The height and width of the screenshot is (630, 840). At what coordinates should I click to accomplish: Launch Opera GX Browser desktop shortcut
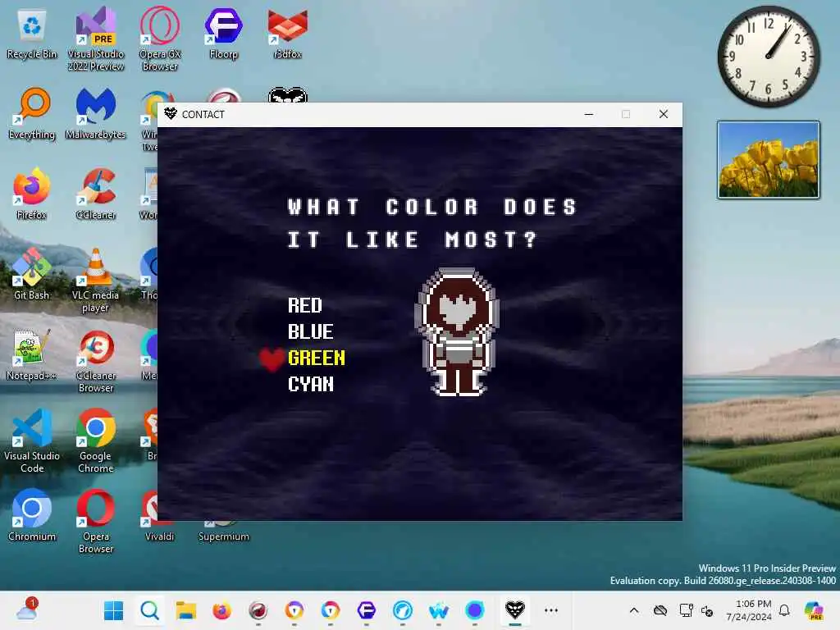(160, 39)
